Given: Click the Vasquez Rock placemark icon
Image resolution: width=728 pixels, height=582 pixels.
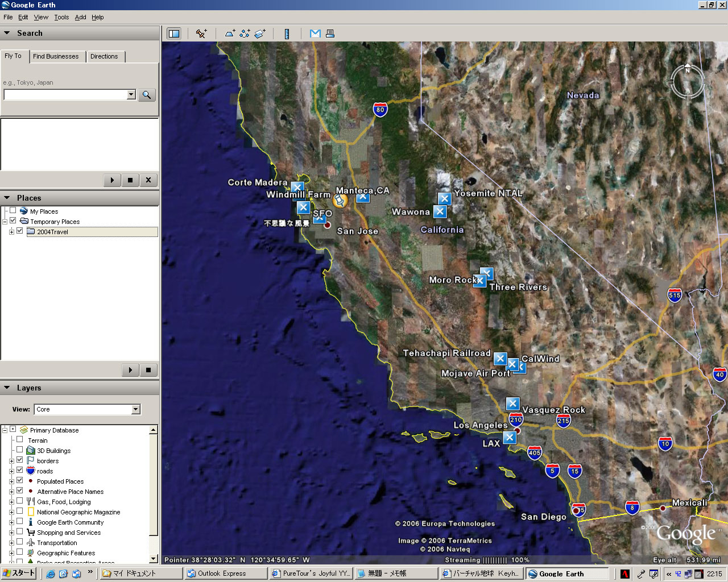Looking at the screenshot, I should (x=512, y=404).
